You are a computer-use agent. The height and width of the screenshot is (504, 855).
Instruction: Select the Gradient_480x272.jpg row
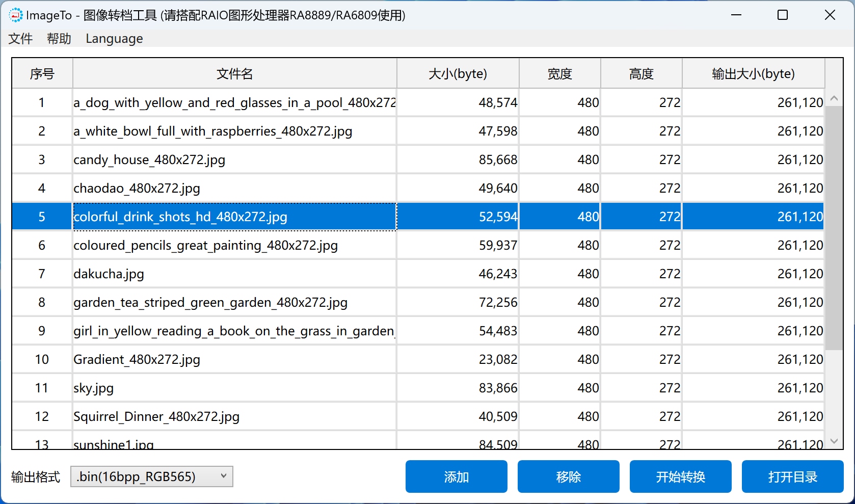(137, 360)
